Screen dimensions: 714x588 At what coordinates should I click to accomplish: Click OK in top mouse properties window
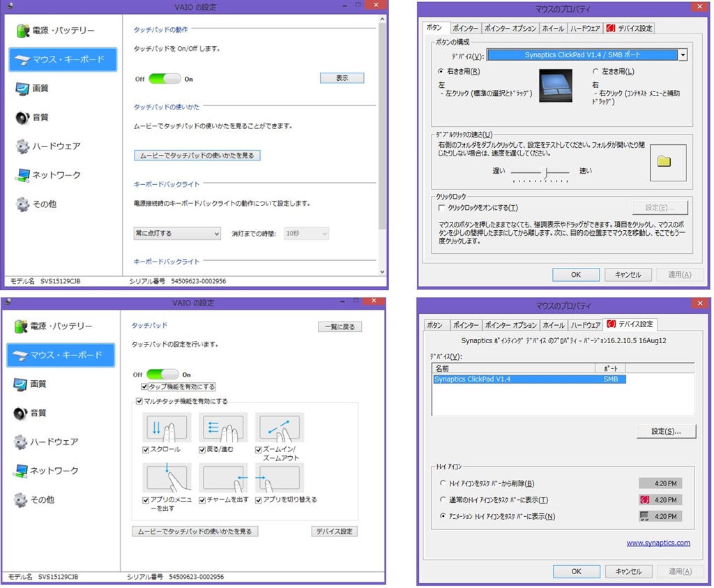576,275
